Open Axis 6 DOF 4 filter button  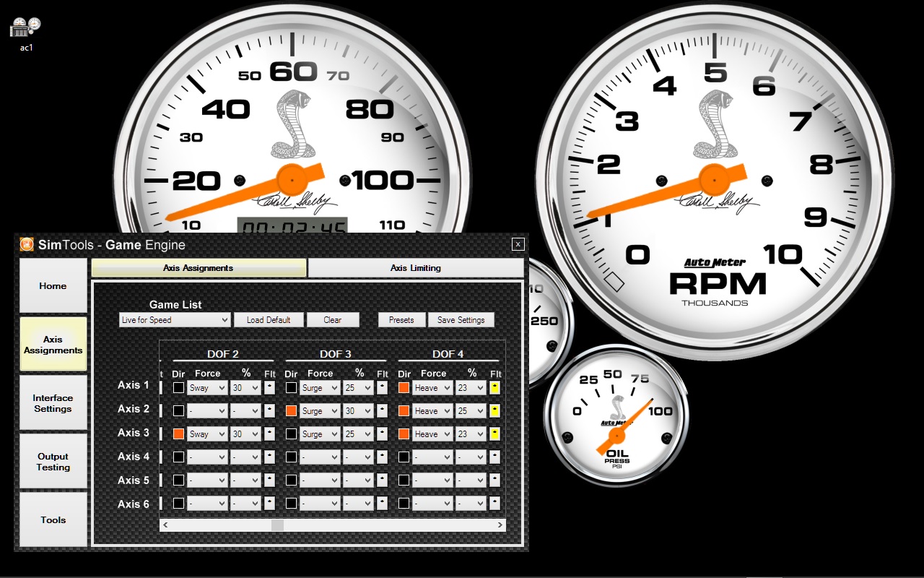click(x=495, y=504)
